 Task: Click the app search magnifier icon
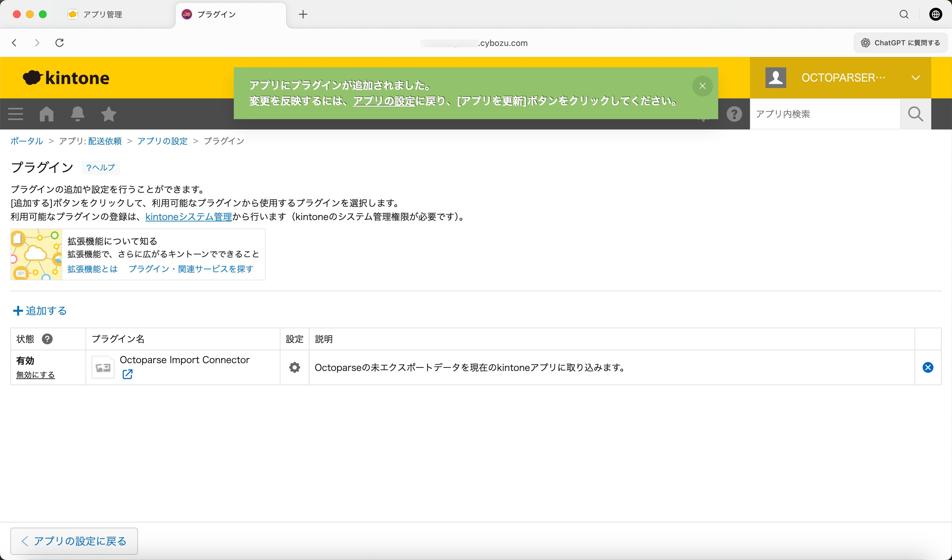pos(914,114)
